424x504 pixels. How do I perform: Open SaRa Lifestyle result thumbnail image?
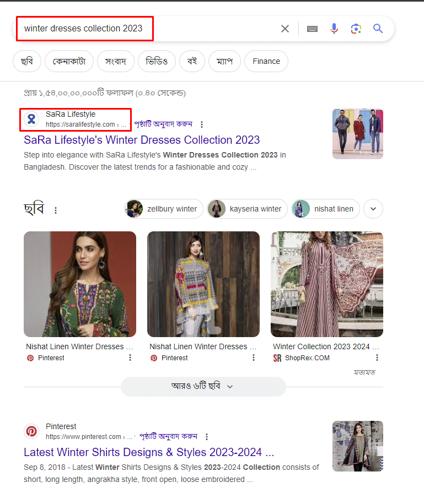click(358, 134)
